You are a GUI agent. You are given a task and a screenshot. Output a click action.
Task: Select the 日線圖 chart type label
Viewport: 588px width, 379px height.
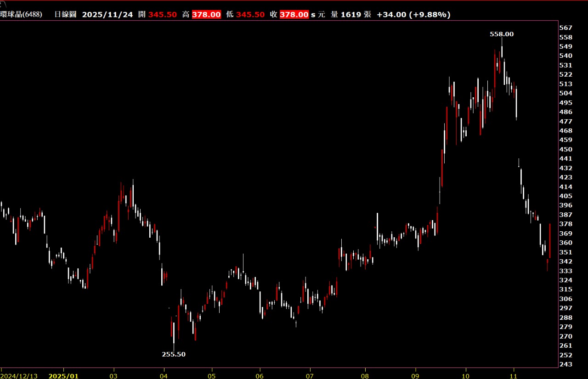coord(66,14)
